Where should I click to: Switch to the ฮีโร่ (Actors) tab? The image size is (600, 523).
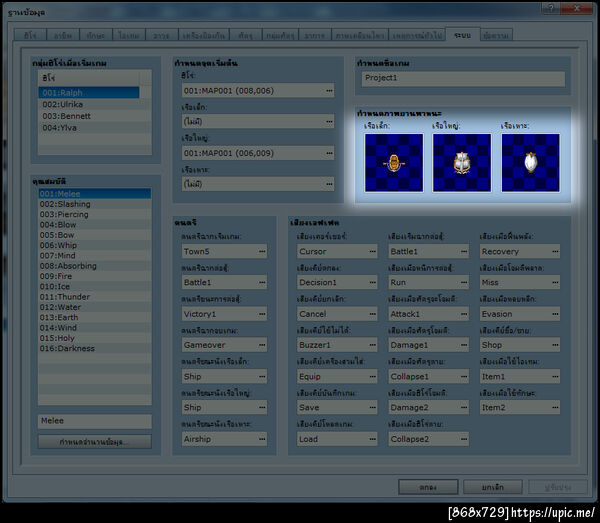pos(30,36)
